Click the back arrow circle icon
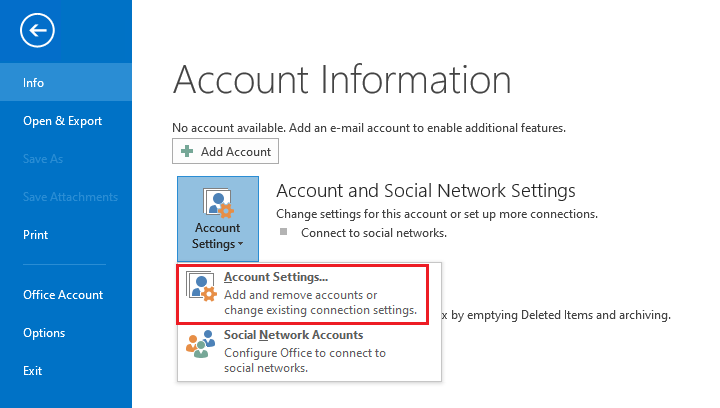Screen dimensions: 720x408 click(37, 30)
